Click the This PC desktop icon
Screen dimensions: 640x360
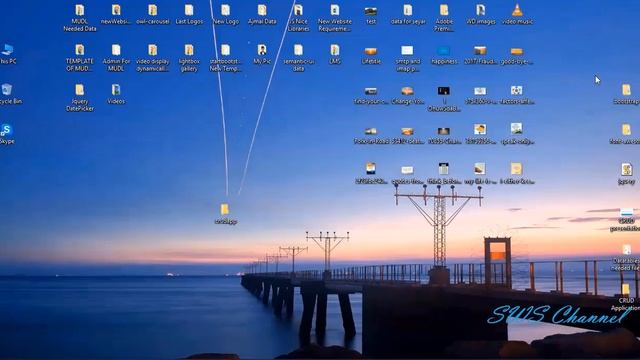(x=7, y=54)
